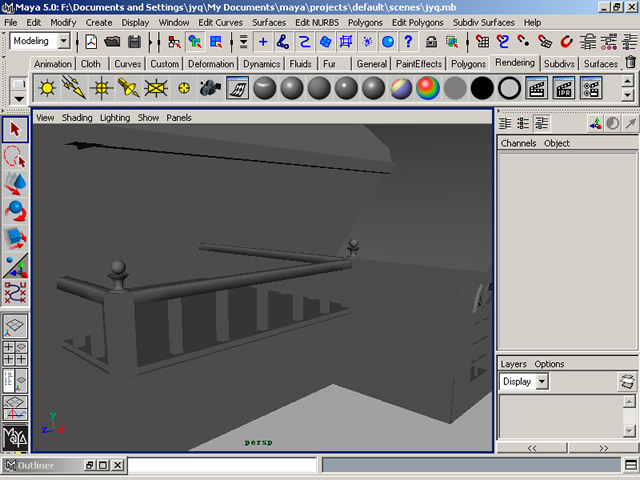
Task: Choose the Soft Modification tool
Action: (x=15, y=293)
